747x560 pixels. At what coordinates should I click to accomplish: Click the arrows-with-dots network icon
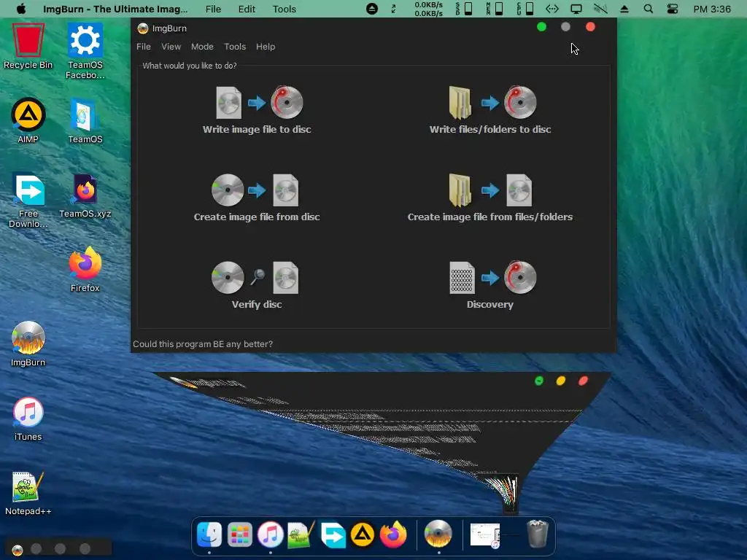[551, 9]
